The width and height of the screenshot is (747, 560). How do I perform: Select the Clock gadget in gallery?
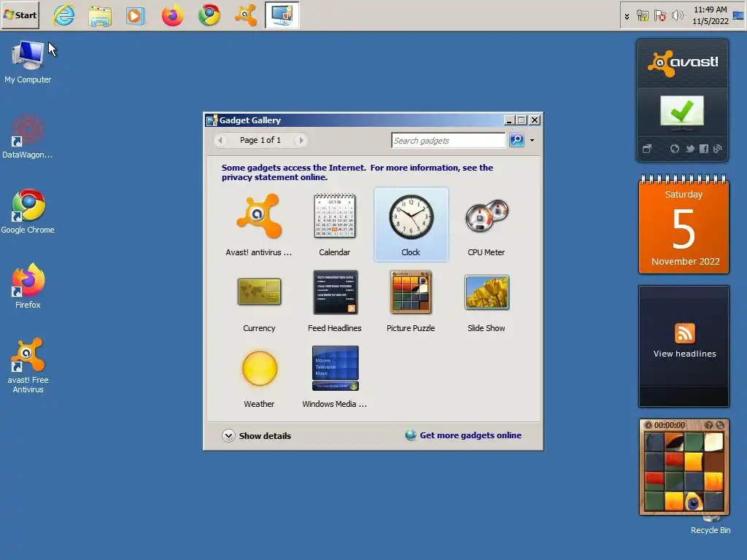click(x=411, y=225)
